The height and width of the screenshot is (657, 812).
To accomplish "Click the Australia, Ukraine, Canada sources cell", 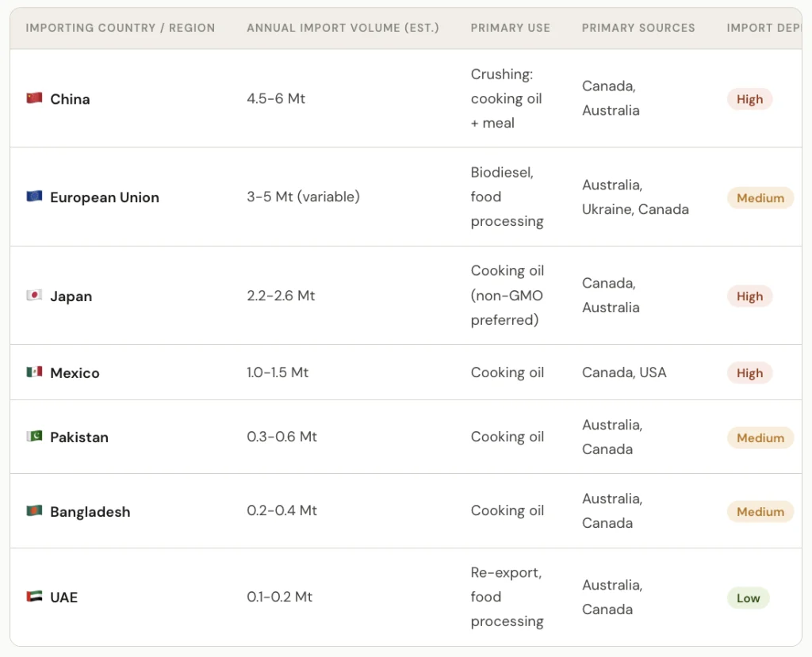I will (635, 197).
